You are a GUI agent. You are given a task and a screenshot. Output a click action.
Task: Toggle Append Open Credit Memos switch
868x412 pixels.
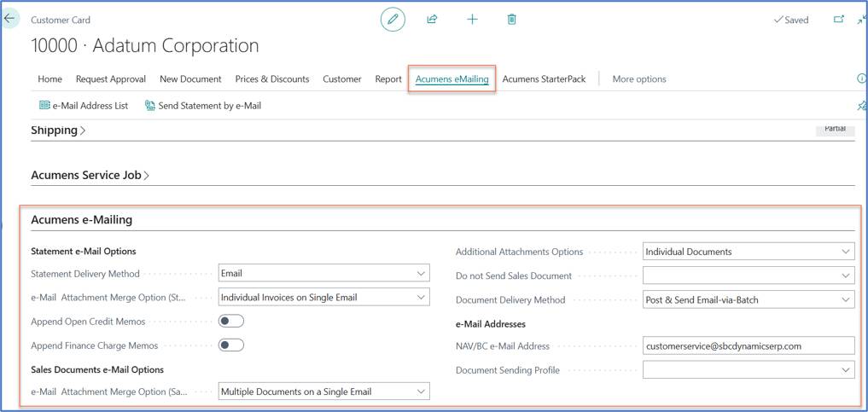(230, 322)
